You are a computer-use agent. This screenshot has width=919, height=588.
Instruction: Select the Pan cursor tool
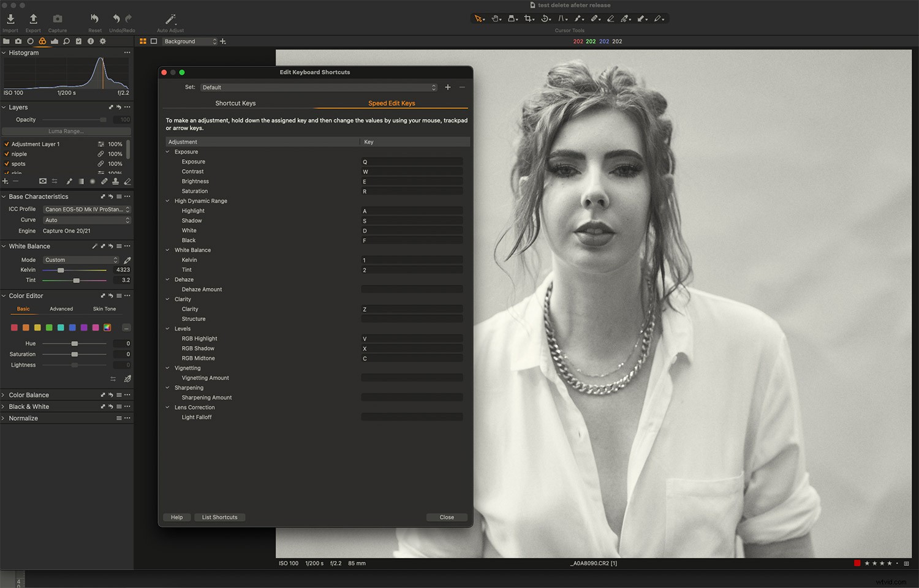pyautogui.click(x=496, y=18)
